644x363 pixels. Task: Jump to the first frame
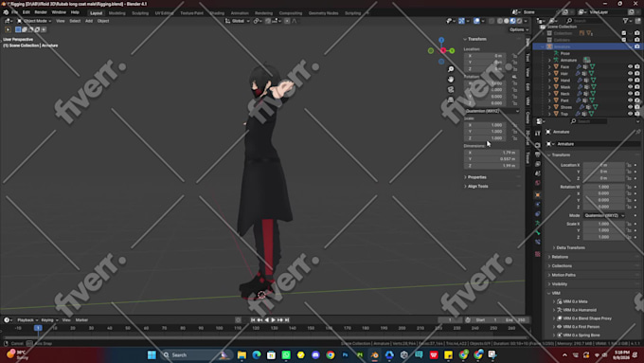click(x=253, y=319)
